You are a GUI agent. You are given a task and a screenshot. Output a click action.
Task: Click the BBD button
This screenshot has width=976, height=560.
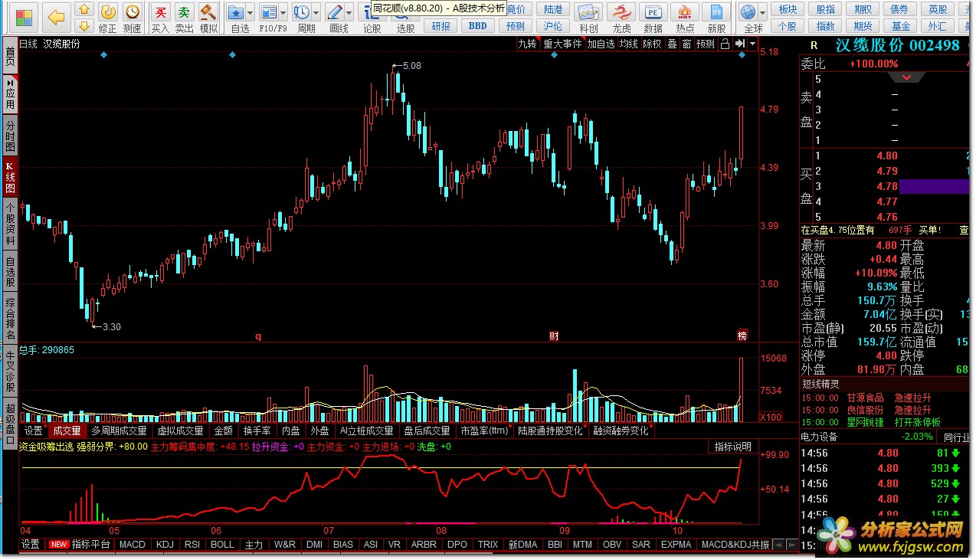click(x=477, y=25)
